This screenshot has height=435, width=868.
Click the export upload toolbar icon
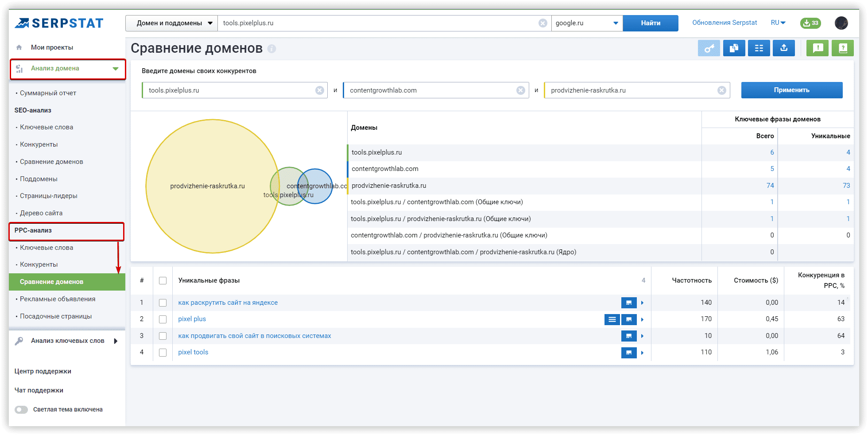[x=784, y=48]
